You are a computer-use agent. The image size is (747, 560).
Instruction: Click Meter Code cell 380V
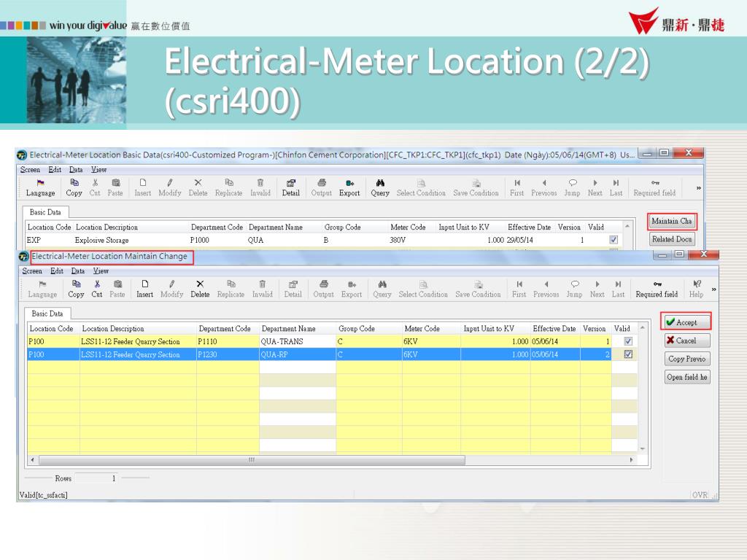click(398, 240)
